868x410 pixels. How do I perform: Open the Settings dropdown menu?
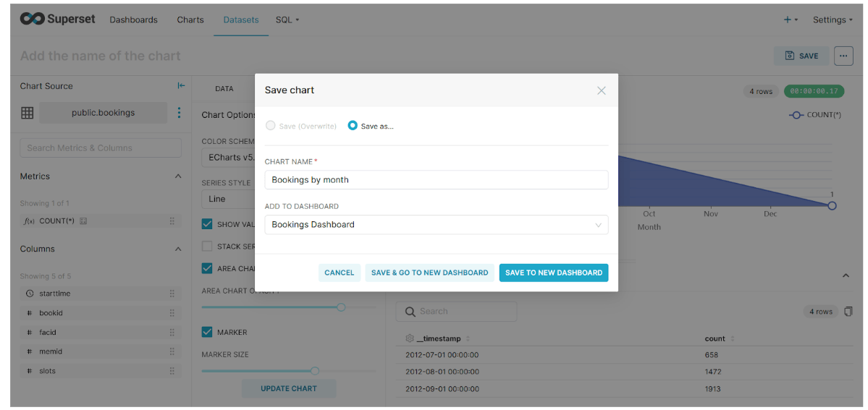(833, 20)
